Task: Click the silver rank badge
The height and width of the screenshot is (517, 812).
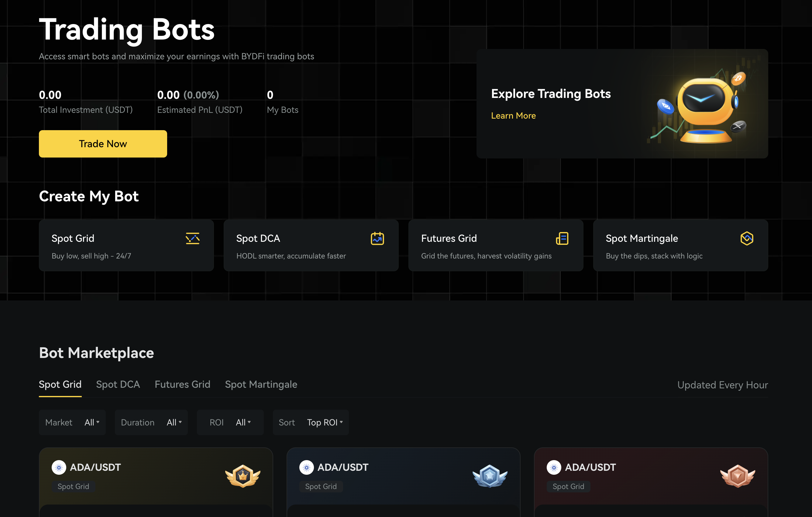Action: pyautogui.click(x=490, y=476)
